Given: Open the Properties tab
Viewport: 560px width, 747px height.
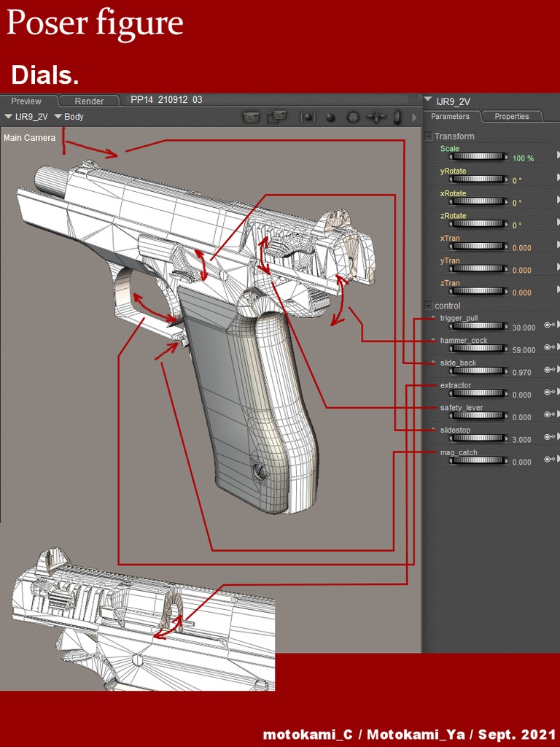Looking at the screenshot, I should [511, 116].
